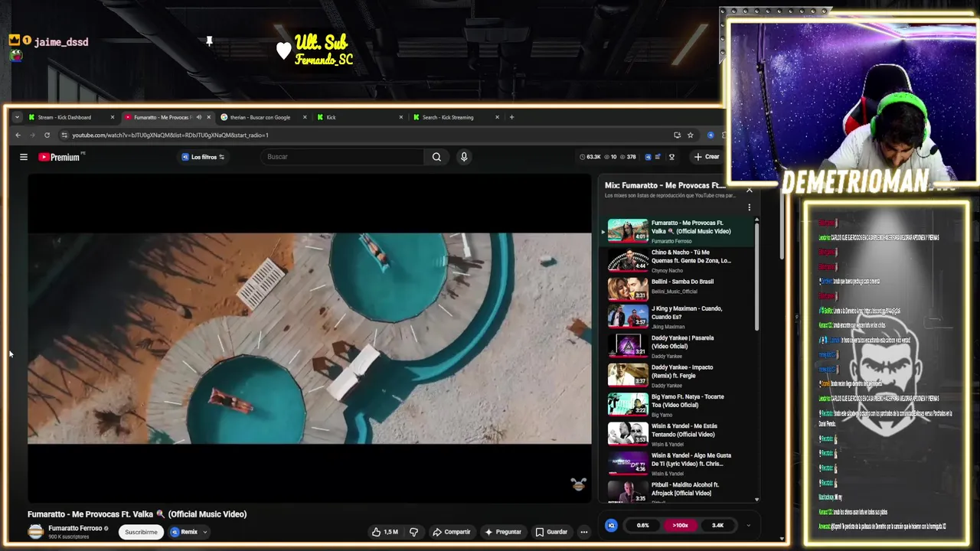Expand the stats bar chevron
The height and width of the screenshot is (551, 980).
coord(748,525)
